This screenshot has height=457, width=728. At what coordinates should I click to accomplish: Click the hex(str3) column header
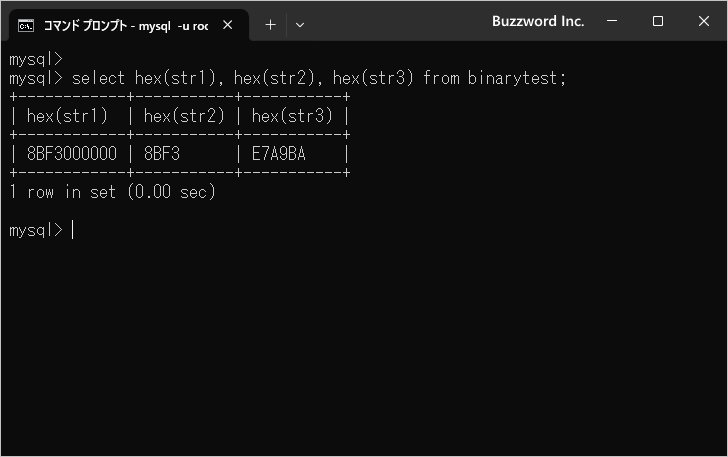[x=292, y=116]
